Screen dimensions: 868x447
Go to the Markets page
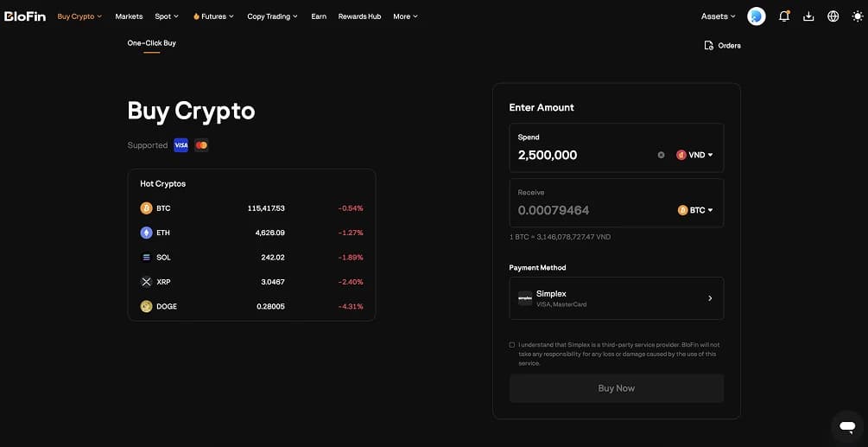[x=129, y=16]
